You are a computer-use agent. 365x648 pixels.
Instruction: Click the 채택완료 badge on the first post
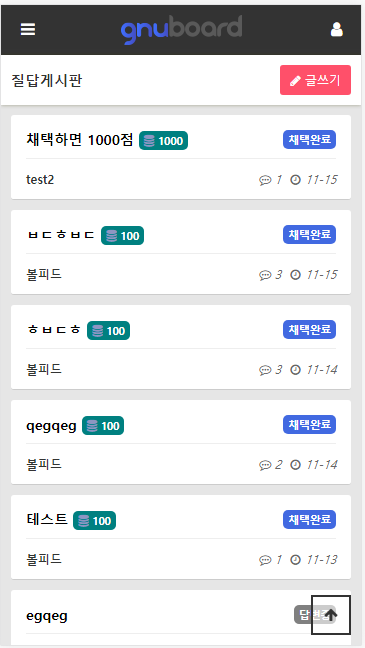click(309, 140)
